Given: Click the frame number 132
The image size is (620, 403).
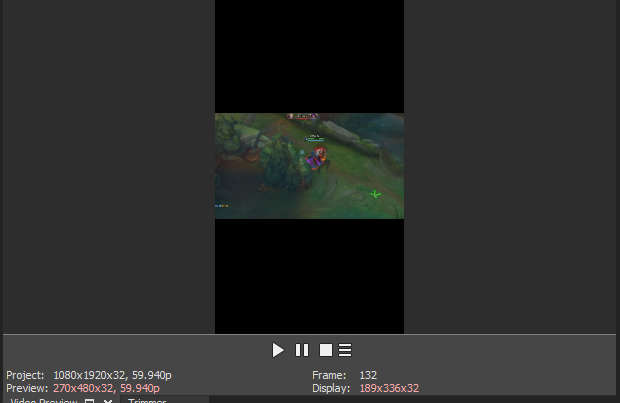Looking at the screenshot, I should point(368,375).
